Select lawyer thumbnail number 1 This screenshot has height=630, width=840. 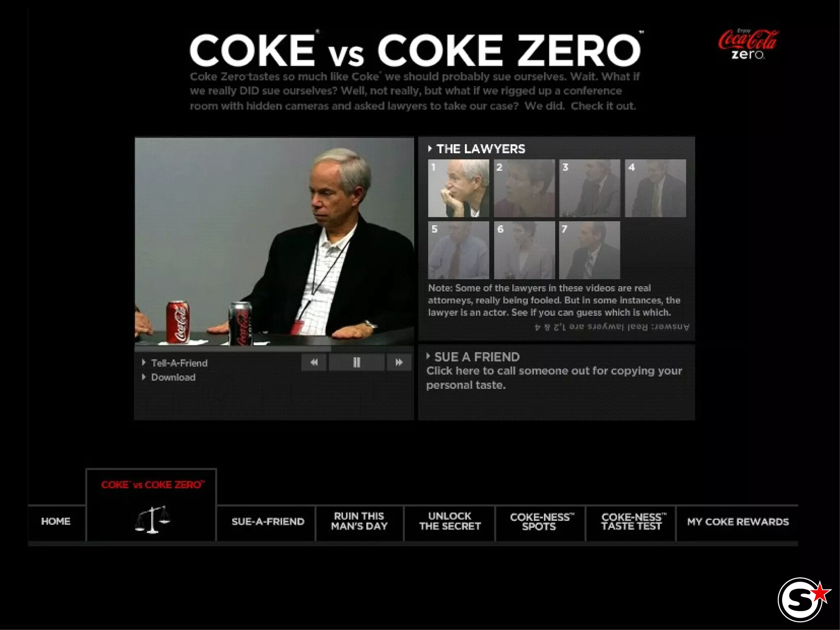[x=458, y=188]
